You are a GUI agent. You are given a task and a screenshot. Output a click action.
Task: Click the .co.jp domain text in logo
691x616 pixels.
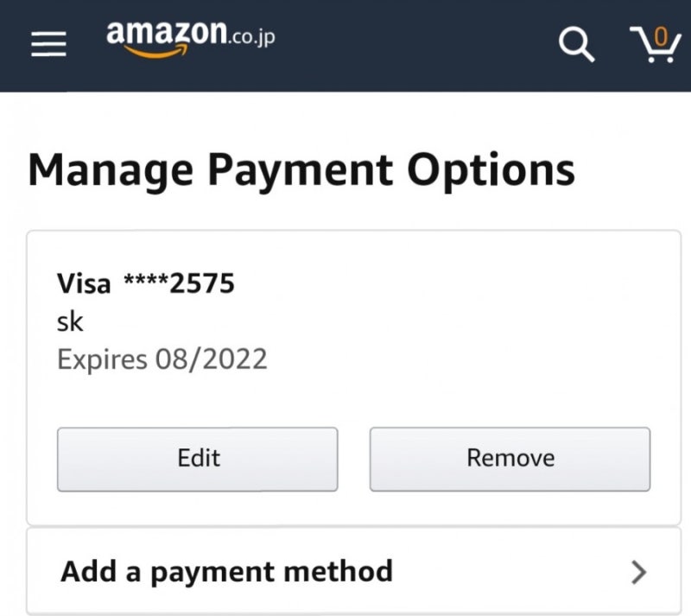click(x=253, y=40)
